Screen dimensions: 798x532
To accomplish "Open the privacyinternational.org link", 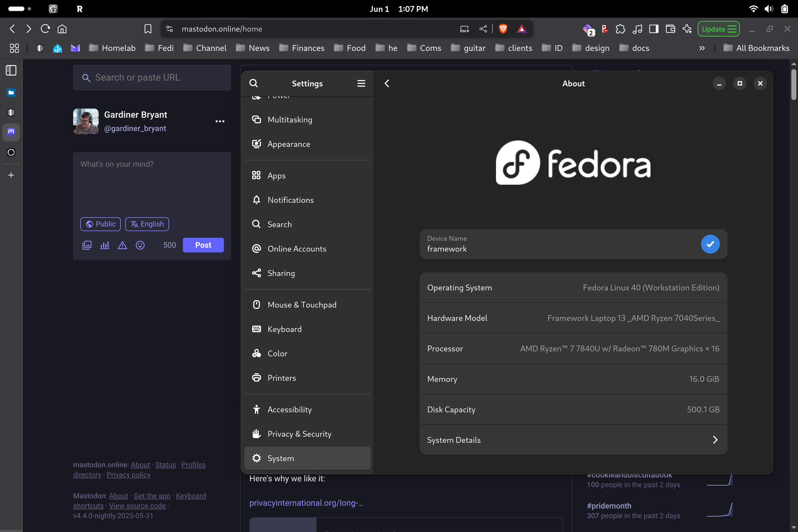I will coord(306,503).
